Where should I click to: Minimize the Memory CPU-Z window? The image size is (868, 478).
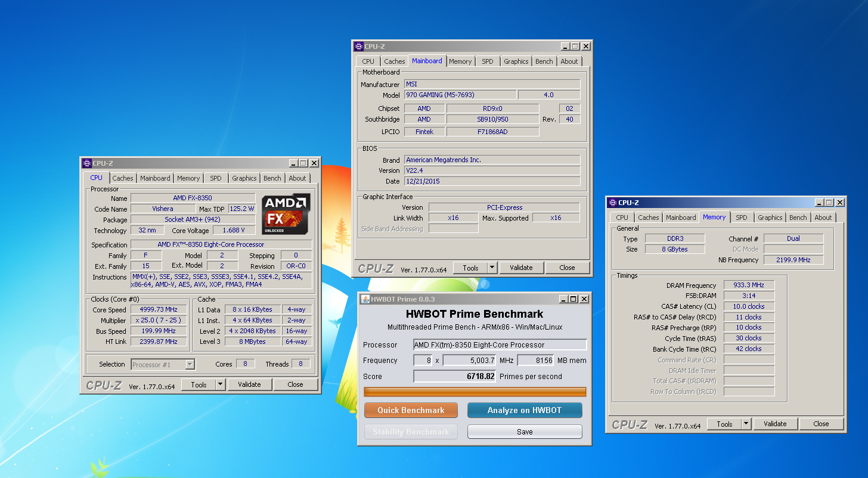tap(819, 203)
